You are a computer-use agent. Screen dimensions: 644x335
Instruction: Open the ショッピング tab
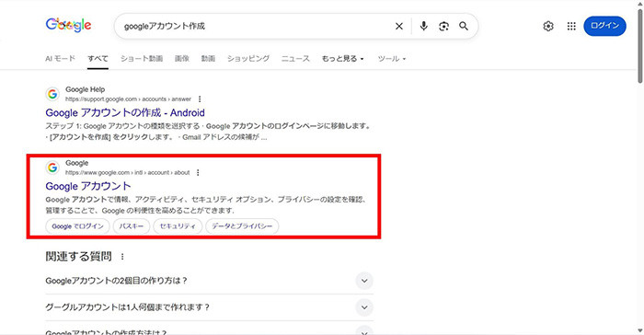[248, 58]
